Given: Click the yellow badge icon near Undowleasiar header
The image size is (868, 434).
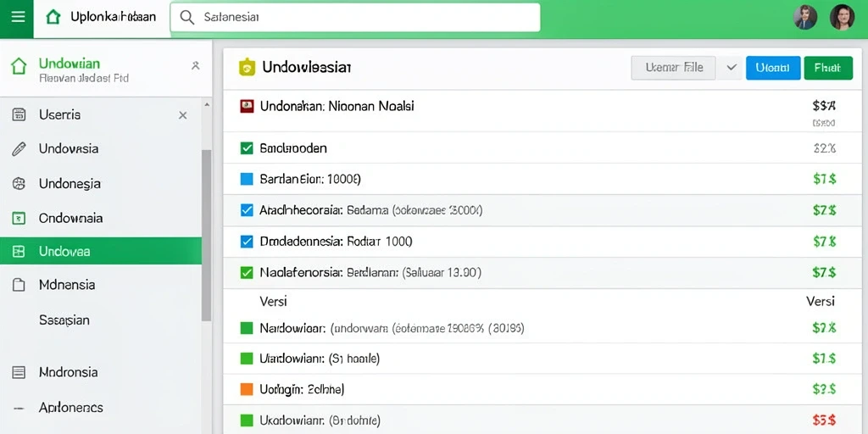Looking at the screenshot, I should click(x=247, y=68).
